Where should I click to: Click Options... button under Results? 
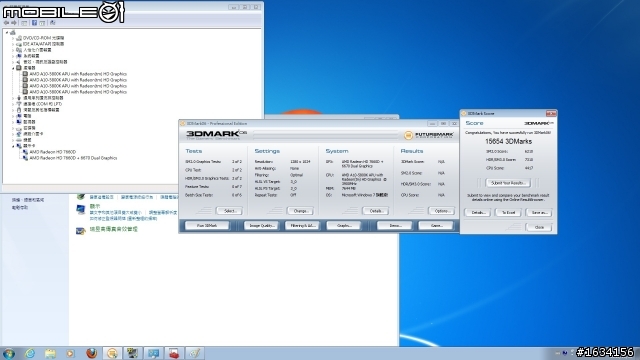tap(441, 211)
